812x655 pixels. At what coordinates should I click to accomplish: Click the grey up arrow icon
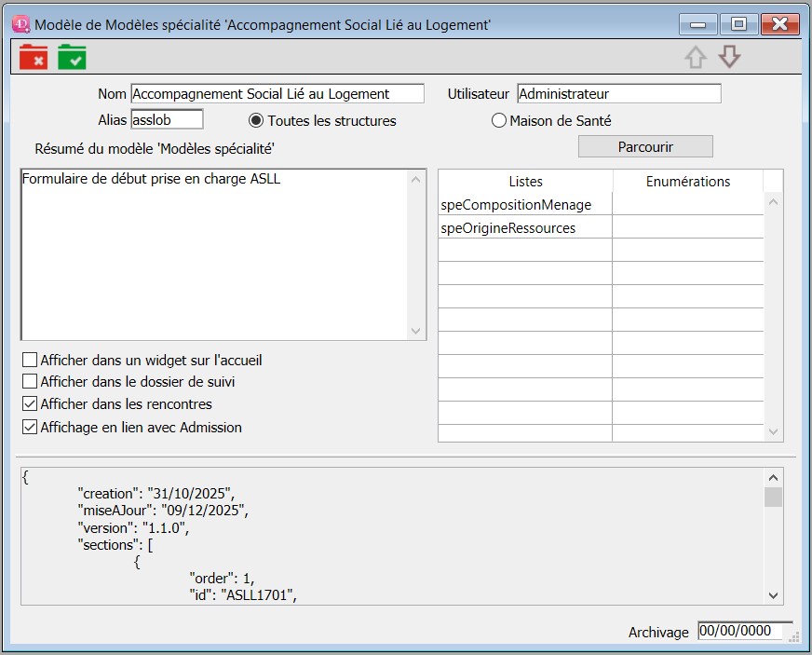click(695, 58)
